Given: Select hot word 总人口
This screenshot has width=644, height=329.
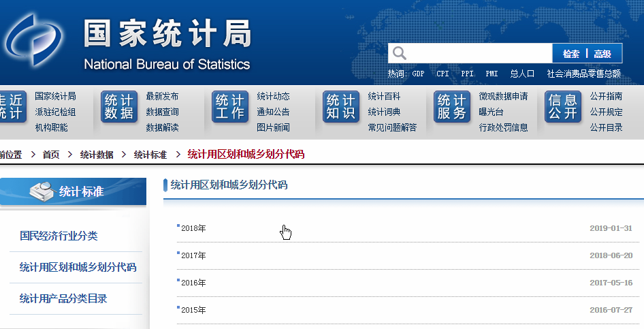Looking at the screenshot, I should click(x=522, y=74).
